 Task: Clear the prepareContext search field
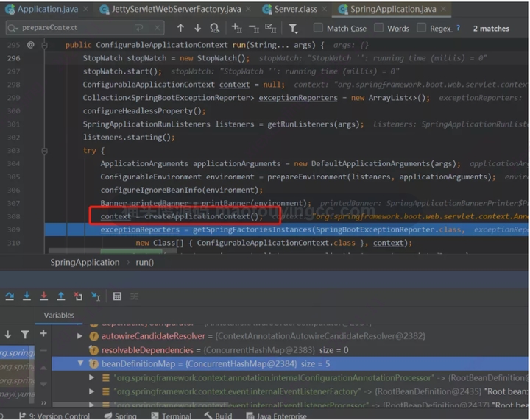point(158,28)
